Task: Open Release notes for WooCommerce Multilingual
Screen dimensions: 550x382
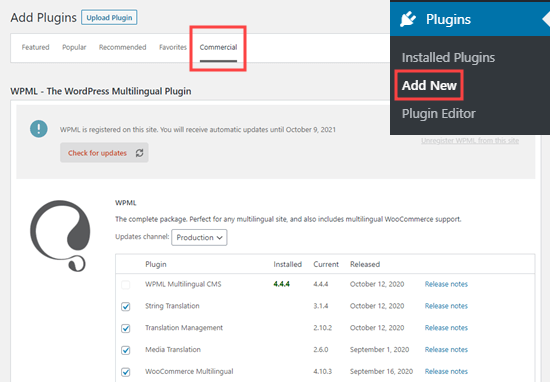Action: tap(446, 371)
